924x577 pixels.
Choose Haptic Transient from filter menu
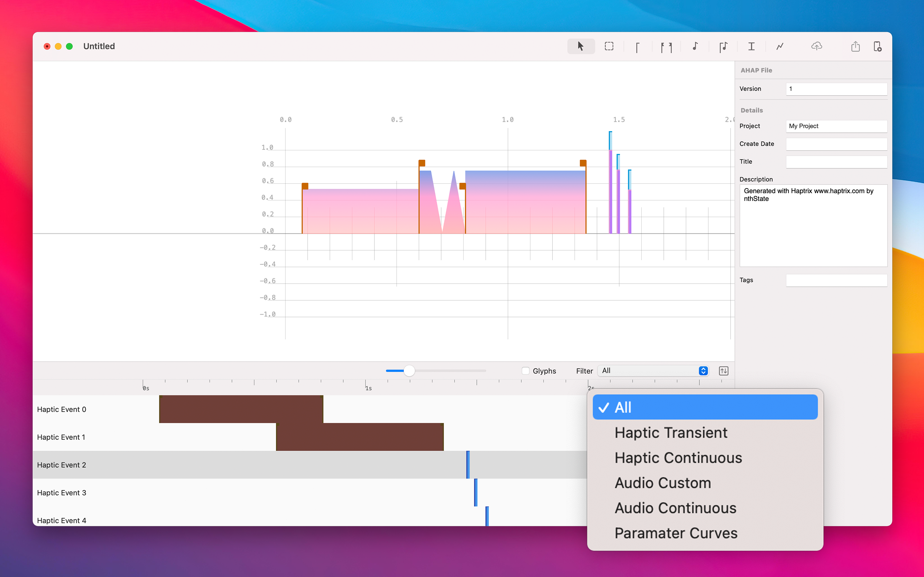(671, 432)
